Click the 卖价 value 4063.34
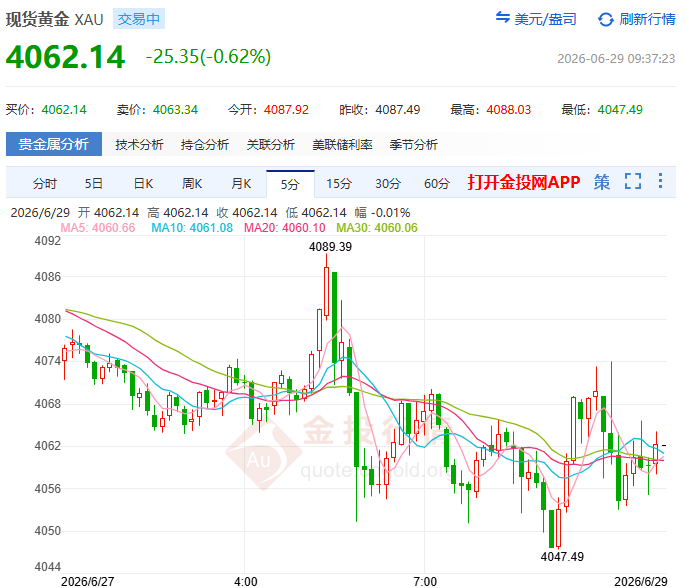The width and height of the screenshot is (686, 588). (175, 109)
